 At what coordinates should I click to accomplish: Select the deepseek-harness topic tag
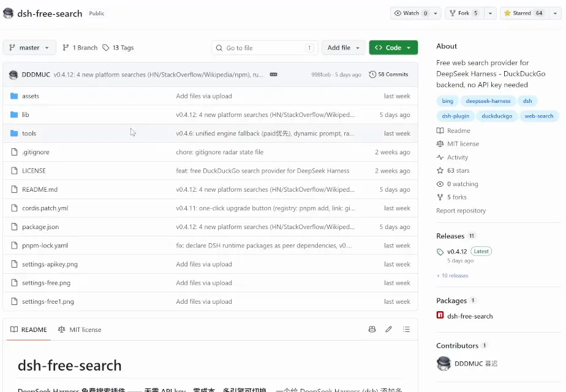[x=488, y=101]
